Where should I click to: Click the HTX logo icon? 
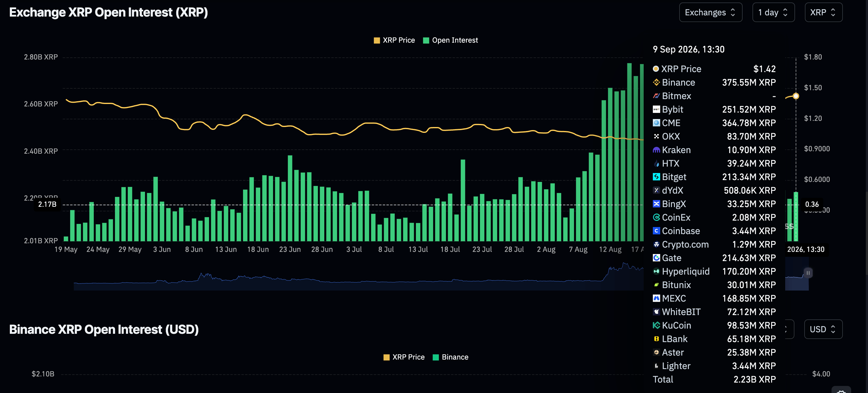tap(656, 163)
